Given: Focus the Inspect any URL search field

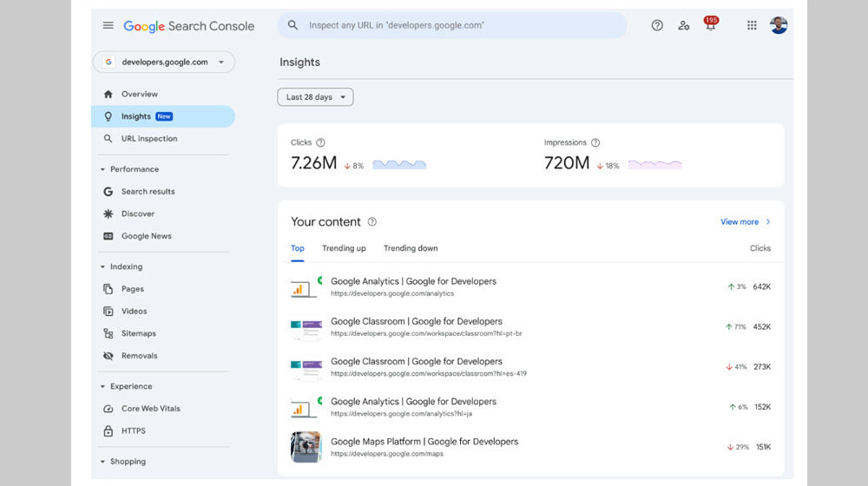Looking at the screenshot, I should (x=451, y=25).
